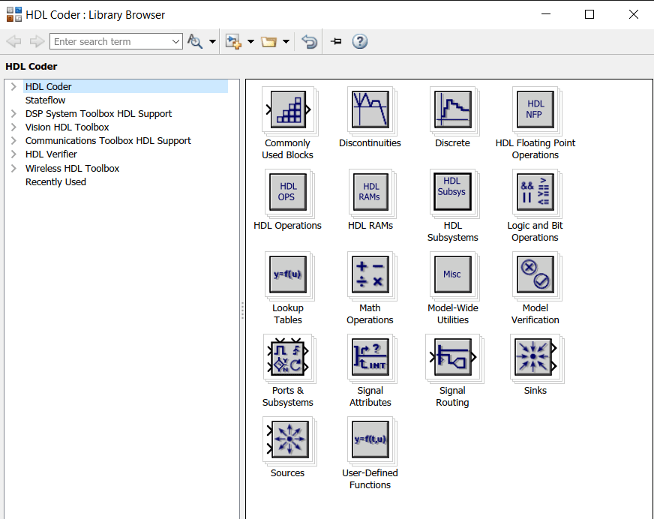The image size is (654, 519).
Task: Open the Commonly Used Blocks library
Action: pos(288,110)
